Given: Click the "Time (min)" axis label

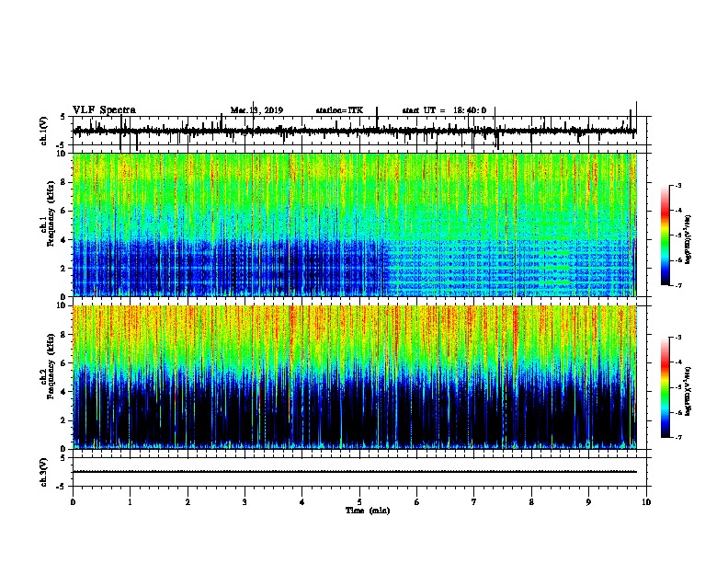Looking at the screenshot, I should (368, 511).
